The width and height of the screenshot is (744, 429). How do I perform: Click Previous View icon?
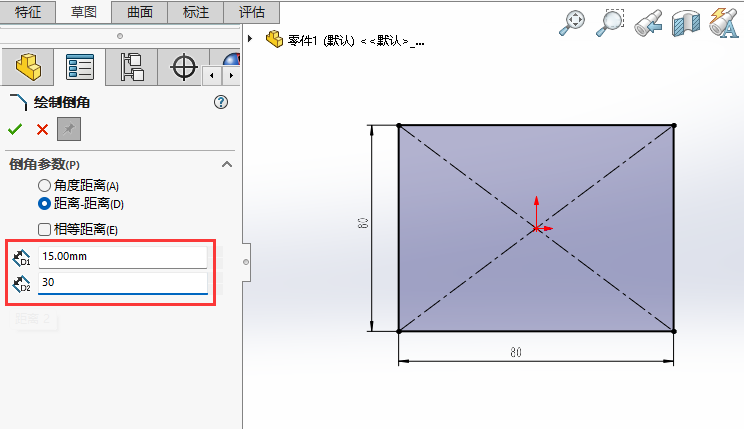click(648, 22)
